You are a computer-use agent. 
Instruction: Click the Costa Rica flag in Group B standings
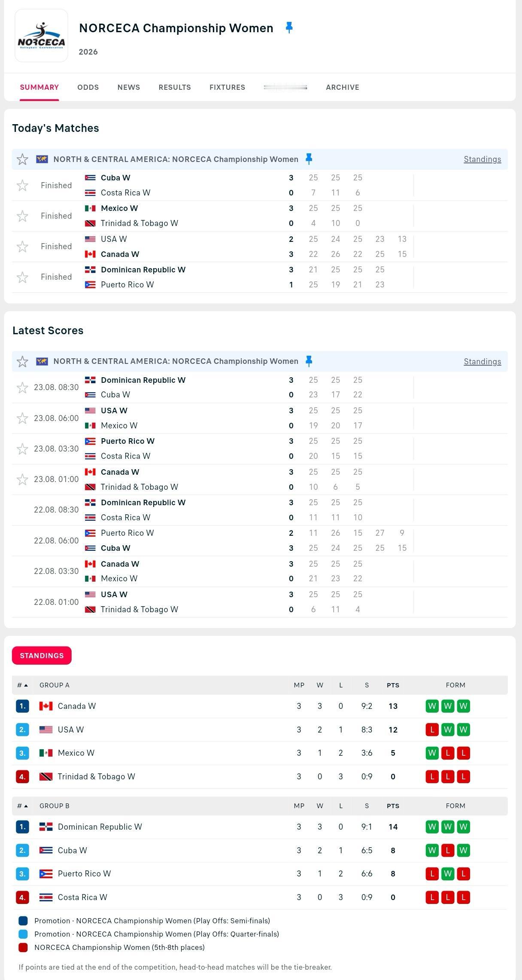pos(46,897)
